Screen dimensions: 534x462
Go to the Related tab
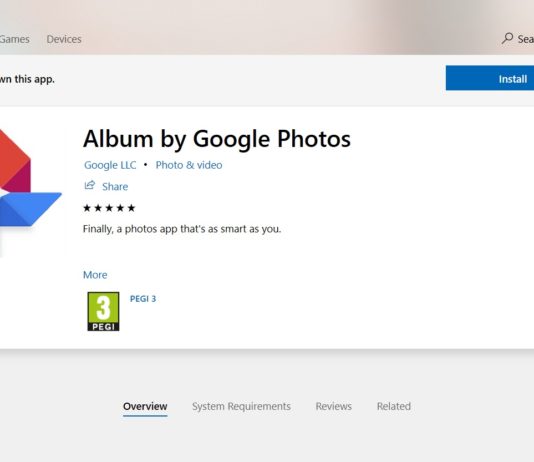coord(394,406)
